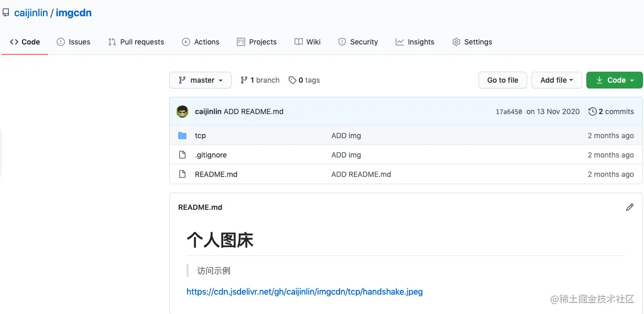The height and width of the screenshot is (314, 644).
Task: Open the tcp folder
Action: pos(200,136)
